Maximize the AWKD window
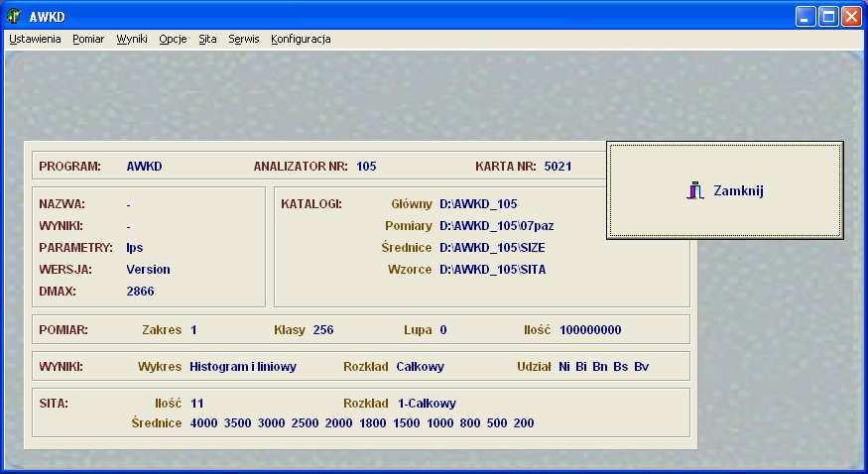This screenshot has height=474, width=868. click(x=828, y=17)
